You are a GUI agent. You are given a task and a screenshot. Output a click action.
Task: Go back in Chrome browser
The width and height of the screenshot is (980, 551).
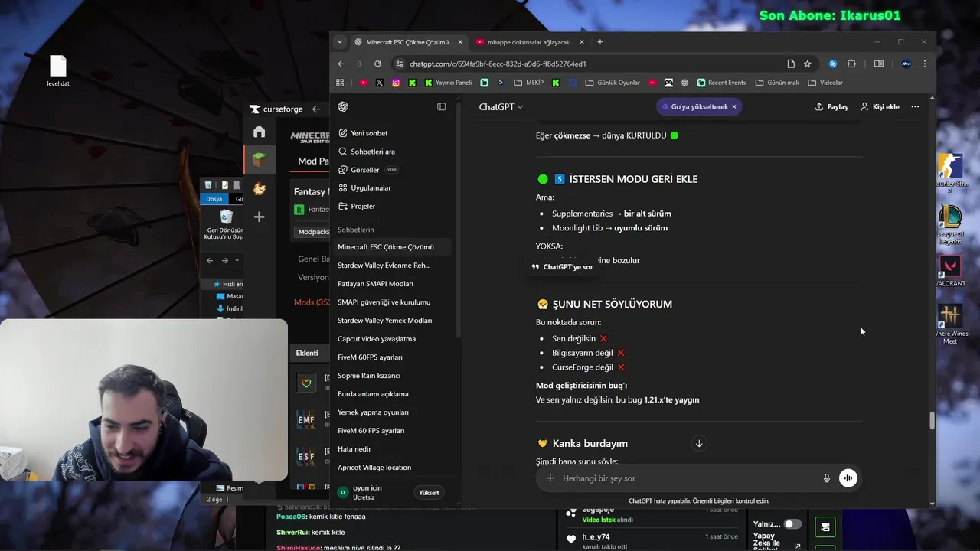pyautogui.click(x=341, y=64)
